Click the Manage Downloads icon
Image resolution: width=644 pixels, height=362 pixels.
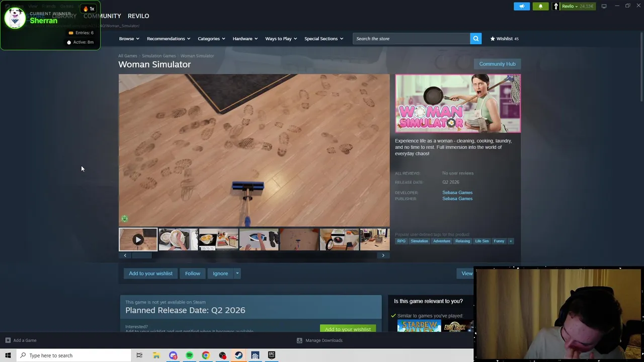pyautogui.click(x=299, y=340)
